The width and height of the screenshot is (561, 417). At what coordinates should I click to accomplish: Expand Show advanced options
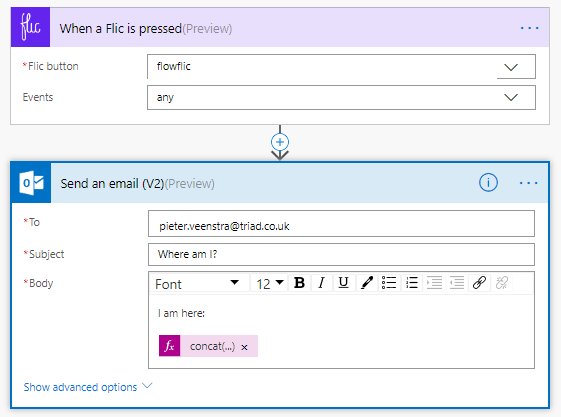(x=88, y=387)
